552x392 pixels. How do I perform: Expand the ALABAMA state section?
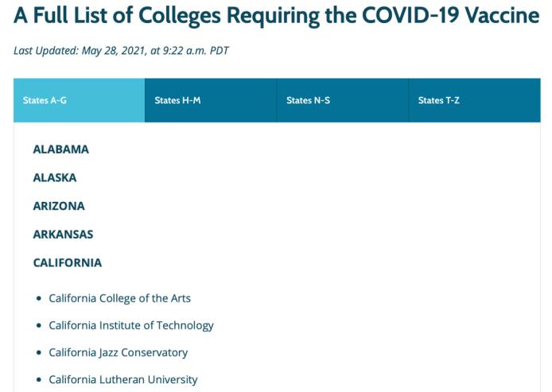[x=60, y=149]
